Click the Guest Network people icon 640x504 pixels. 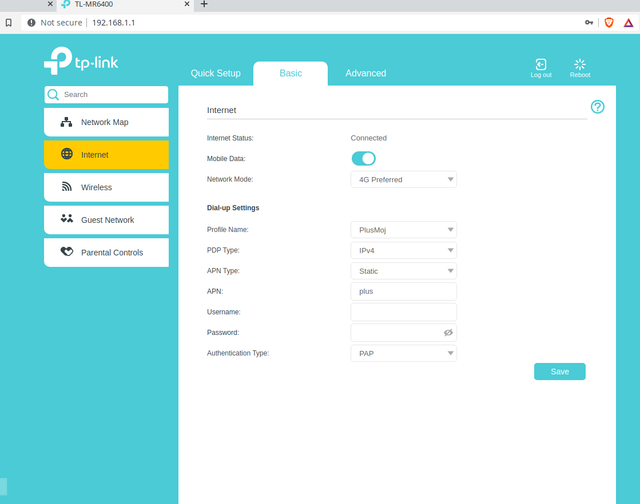click(67, 219)
